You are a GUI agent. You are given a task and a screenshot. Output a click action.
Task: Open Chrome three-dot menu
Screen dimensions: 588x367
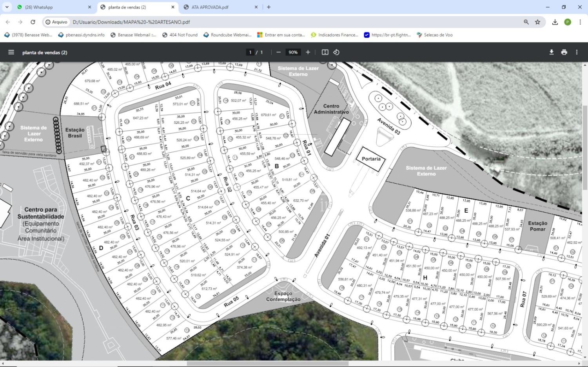pyautogui.click(x=580, y=22)
